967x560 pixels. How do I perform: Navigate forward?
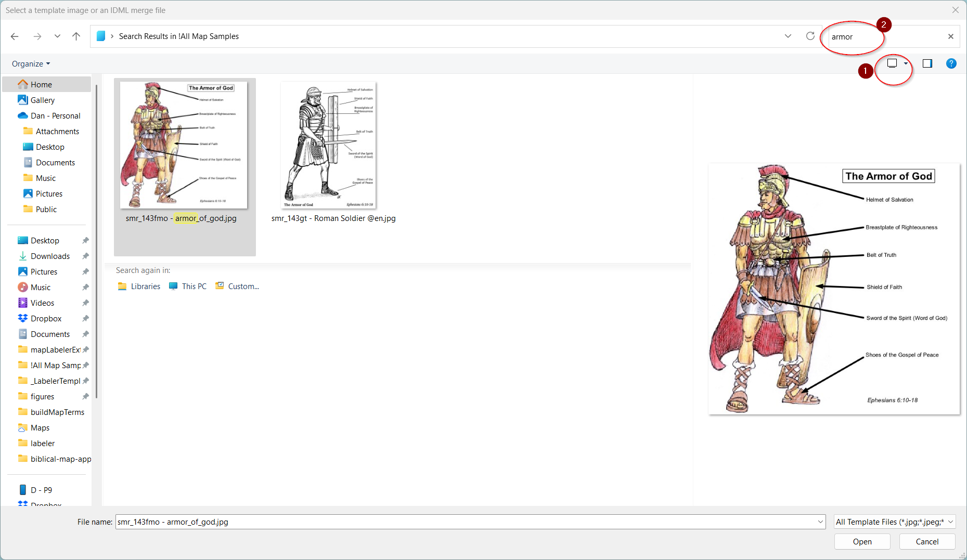[37, 36]
